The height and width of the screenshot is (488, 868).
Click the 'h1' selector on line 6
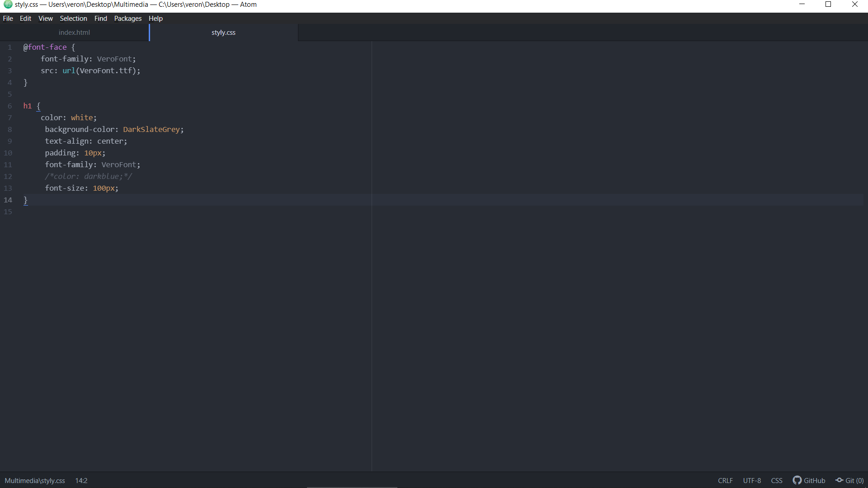28,106
